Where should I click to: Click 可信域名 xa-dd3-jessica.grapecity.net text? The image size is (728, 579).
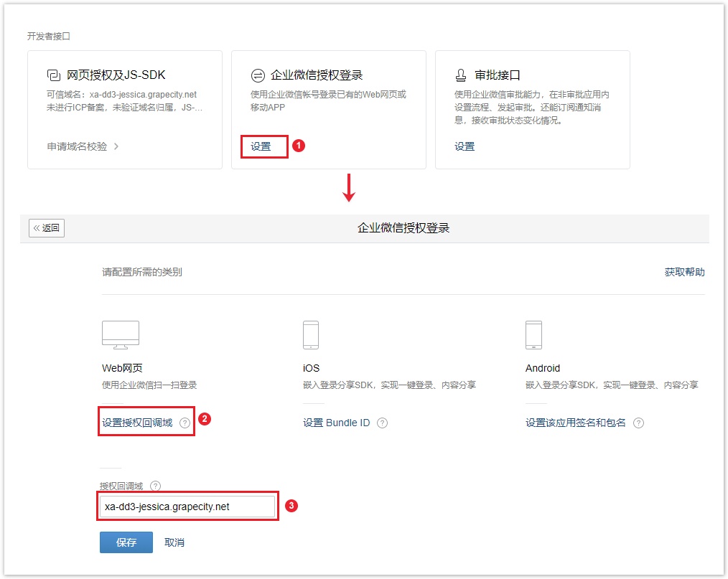tap(121, 95)
